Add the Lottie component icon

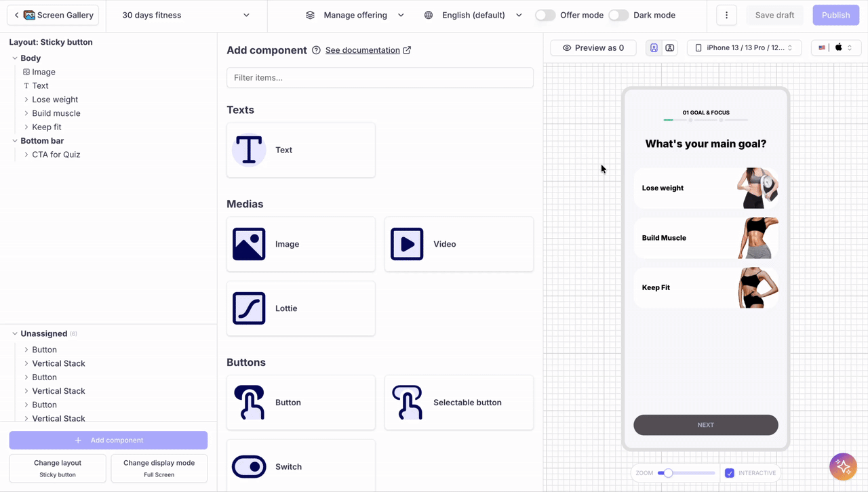(x=249, y=308)
